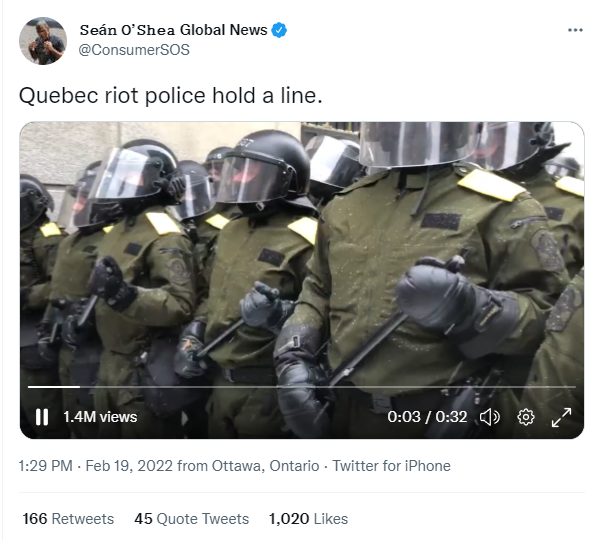Open video settings gear icon
The height and width of the screenshot is (541, 600).
[x=526, y=417]
